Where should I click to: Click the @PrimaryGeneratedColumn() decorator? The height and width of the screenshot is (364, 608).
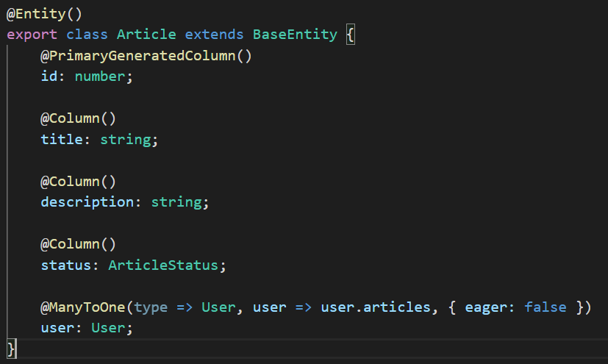(146, 56)
